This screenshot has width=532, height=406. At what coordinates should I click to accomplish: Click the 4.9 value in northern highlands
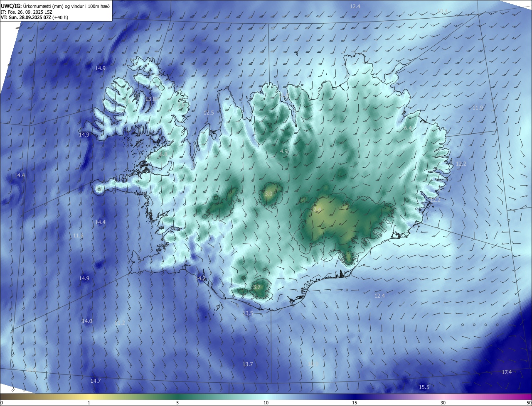[284, 151]
